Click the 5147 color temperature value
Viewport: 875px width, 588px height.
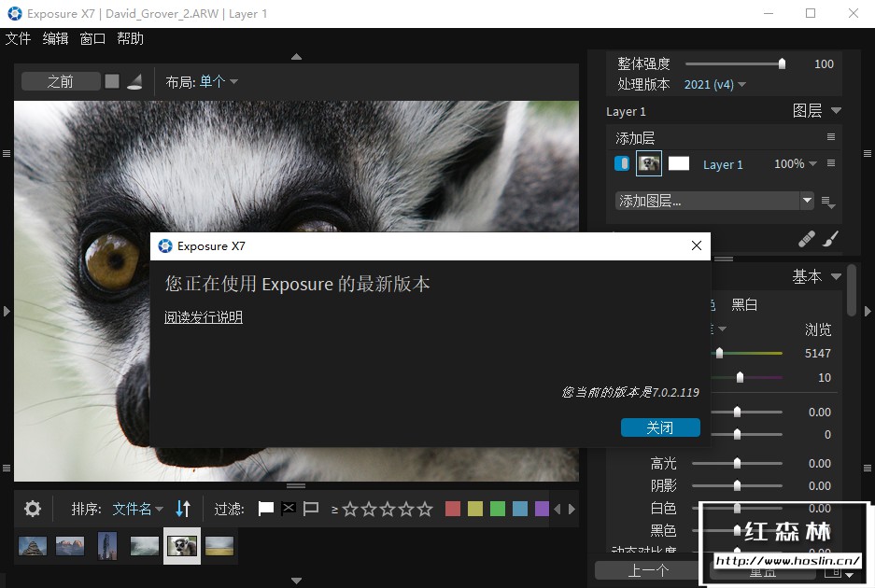[x=817, y=353]
